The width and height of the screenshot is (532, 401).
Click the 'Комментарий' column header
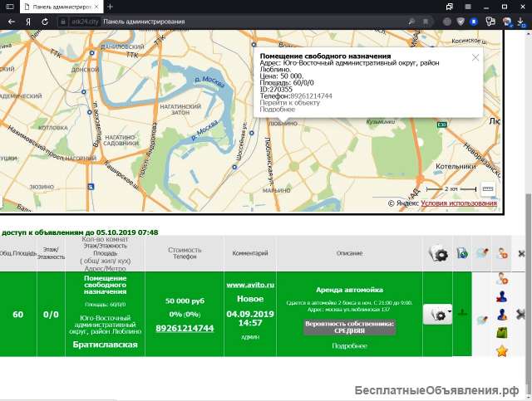(250, 253)
